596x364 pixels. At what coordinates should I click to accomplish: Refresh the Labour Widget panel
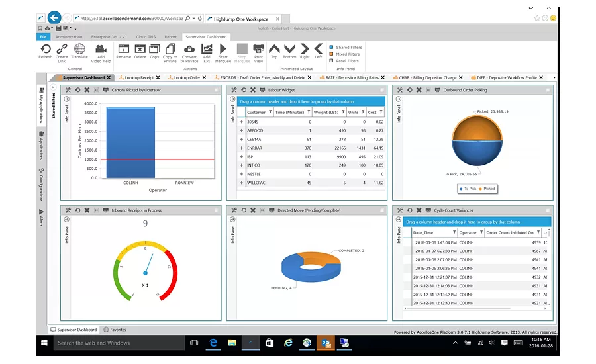244,90
